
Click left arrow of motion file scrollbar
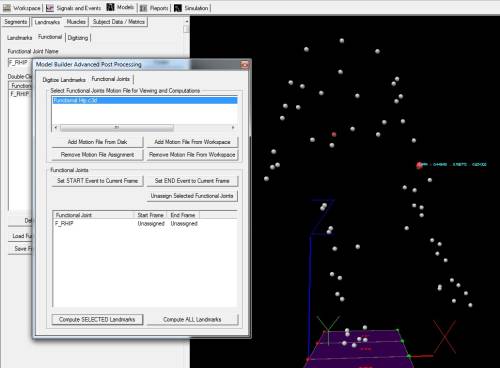pyautogui.click(x=56, y=128)
